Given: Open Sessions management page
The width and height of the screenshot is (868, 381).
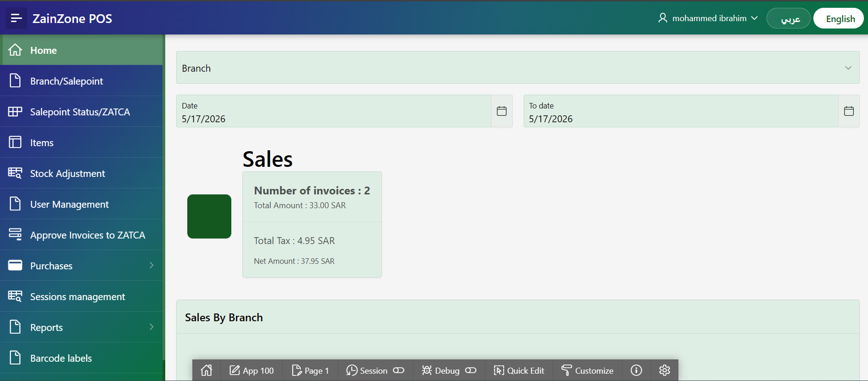Looking at the screenshot, I should click(x=81, y=296).
